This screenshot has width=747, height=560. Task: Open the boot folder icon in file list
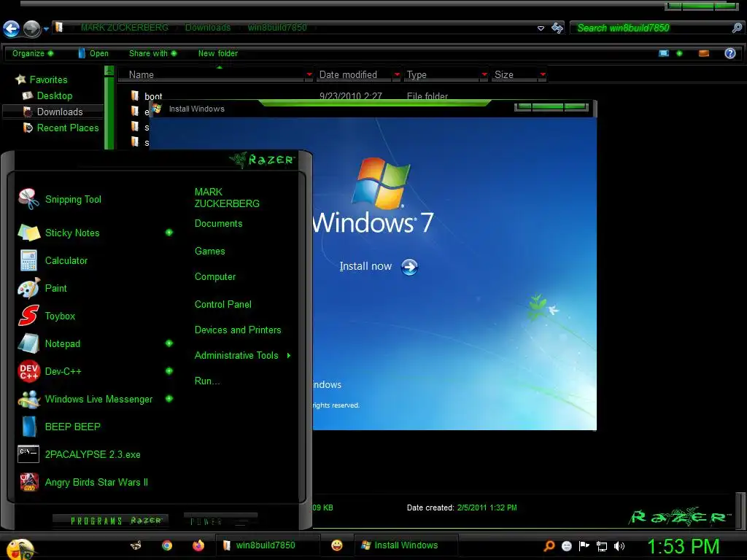coord(135,96)
